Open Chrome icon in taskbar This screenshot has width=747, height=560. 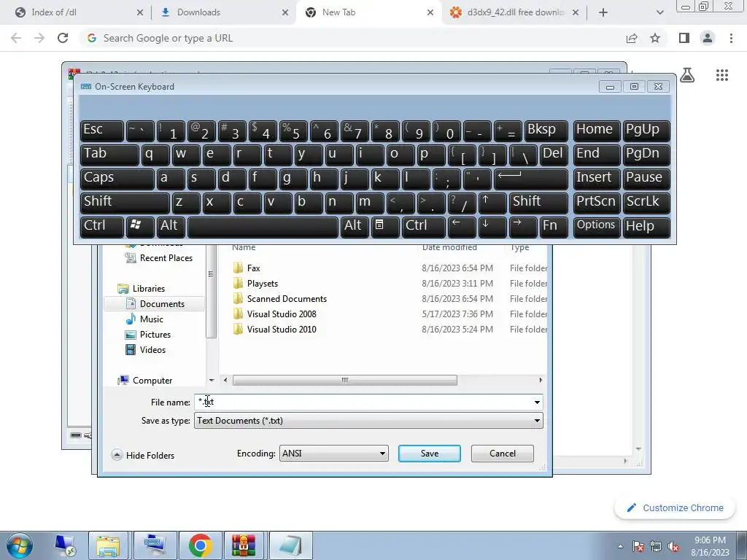pyautogui.click(x=200, y=545)
